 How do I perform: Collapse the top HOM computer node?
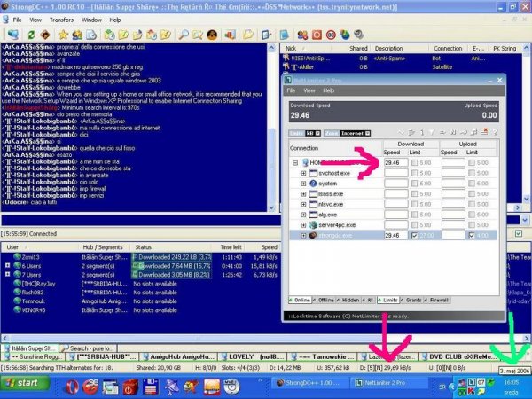(x=295, y=163)
